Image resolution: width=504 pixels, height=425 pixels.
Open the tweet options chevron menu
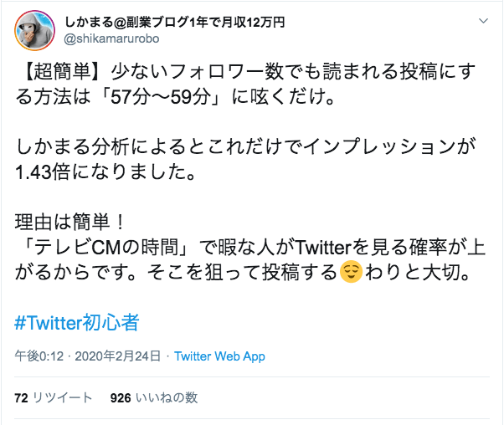click(x=484, y=20)
